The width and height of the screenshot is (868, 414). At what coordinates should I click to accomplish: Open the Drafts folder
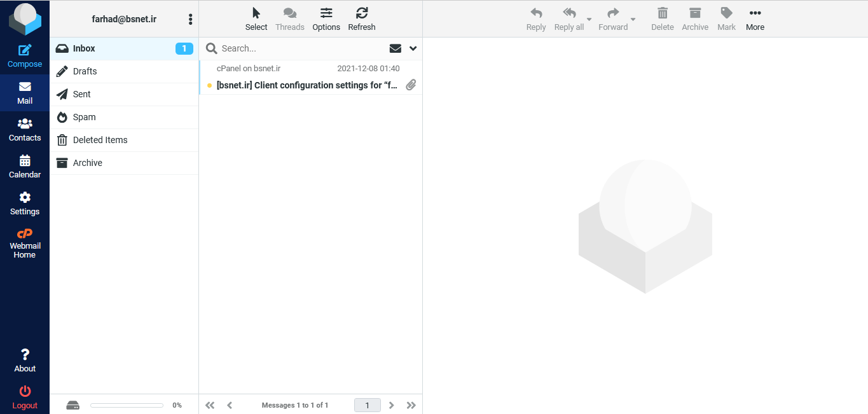pyautogui.click(x=124, y=71)
